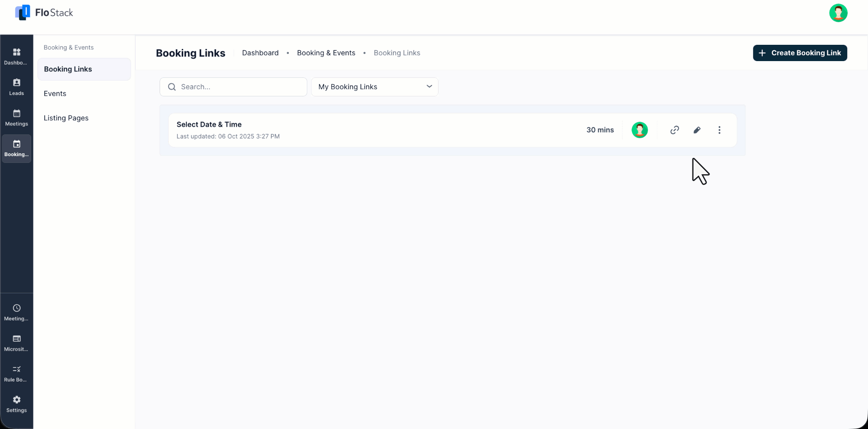This screenshot has width=868, height=429.
Task: Click the FloStack logo
Action: point(44,13)
